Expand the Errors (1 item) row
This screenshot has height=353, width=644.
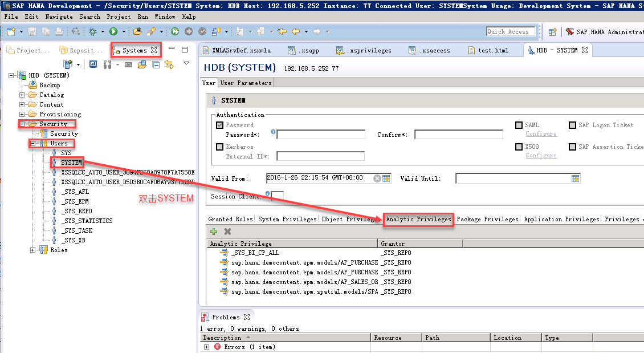pyautogui.click(x=206, y=347)
